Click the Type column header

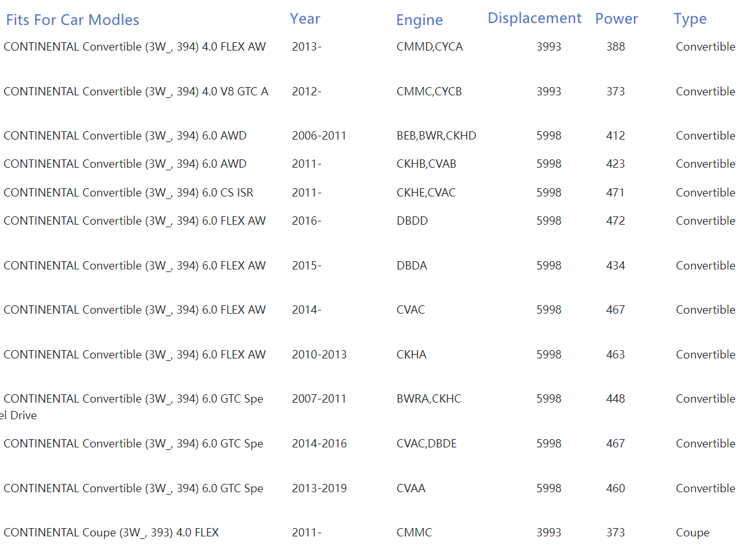click(x=689, y=19)
